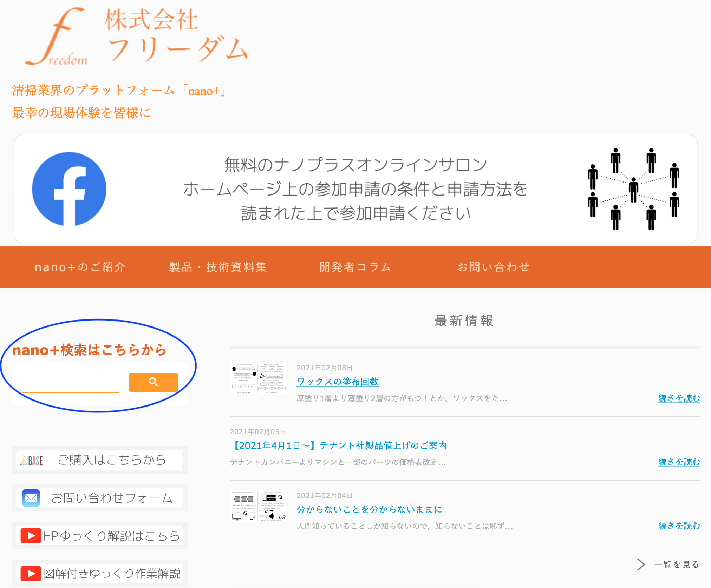711x588 pixels.
Task: Open the nano+のご紹介 menu item
Action: point(80,267)
